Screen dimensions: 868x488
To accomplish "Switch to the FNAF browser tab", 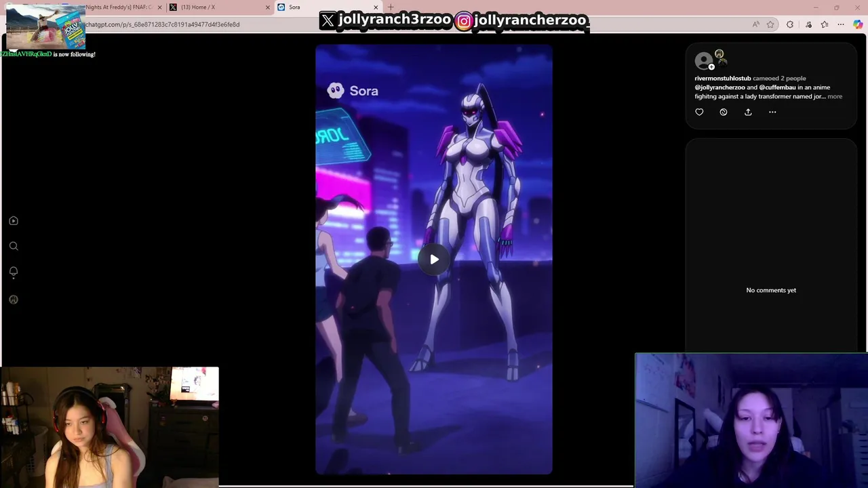I will (119, 7).
